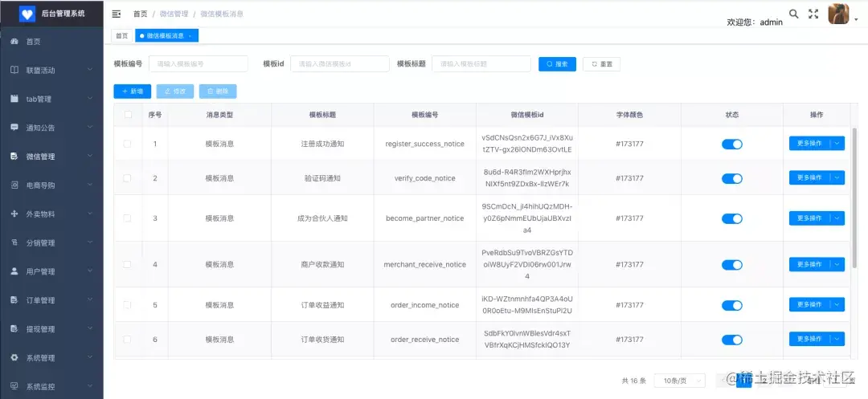Open 订单管理 in the sidebar
Viewport: 868px width, 399px height.
tap(51, 300)
